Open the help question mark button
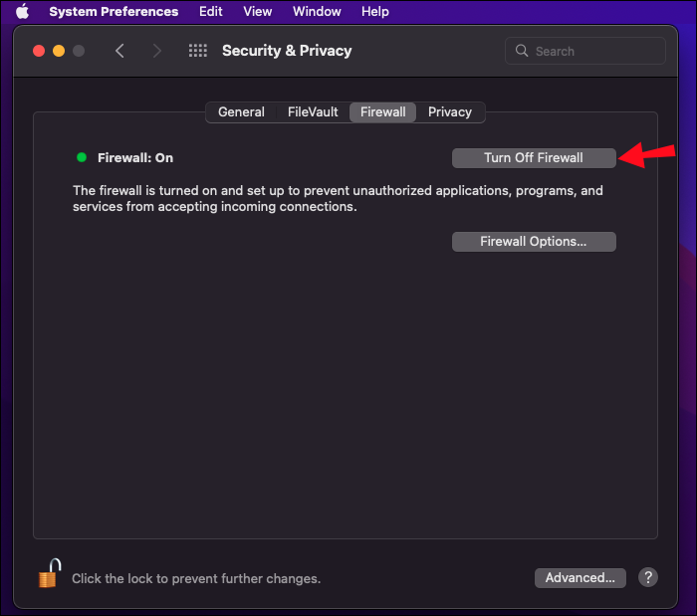Viewport: 697px width, 616px height. click(647, 577)
